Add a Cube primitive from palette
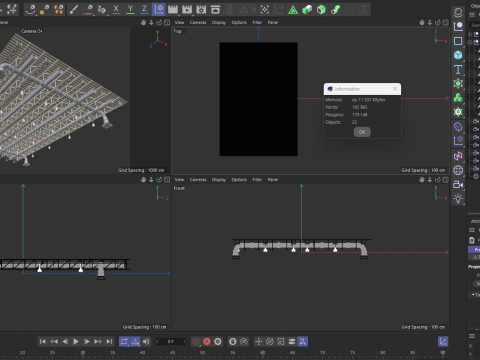Image resolution: width=480 pixels, height=360 pixels. [x=458, y=55]
